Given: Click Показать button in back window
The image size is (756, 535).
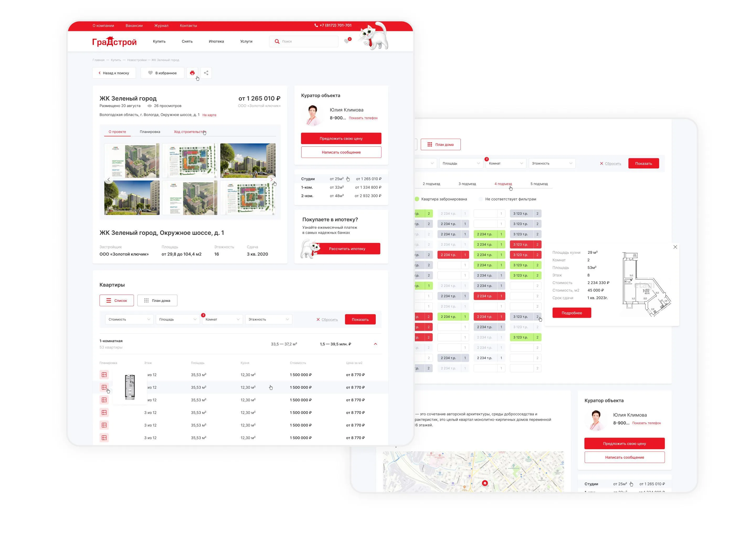Looking at the screenshot, I should [x=643, y=163].
